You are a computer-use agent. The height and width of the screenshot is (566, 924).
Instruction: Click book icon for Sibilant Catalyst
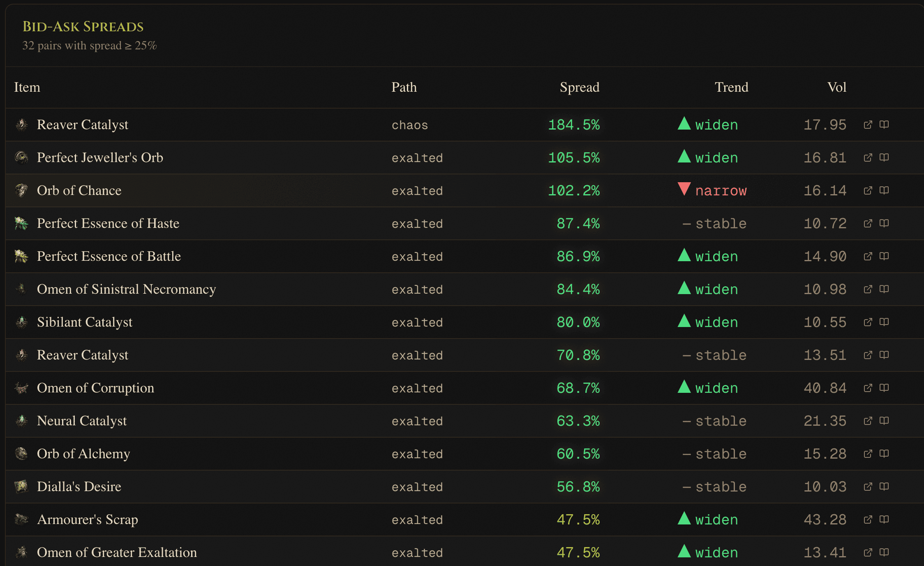click(x=884, y=322)
